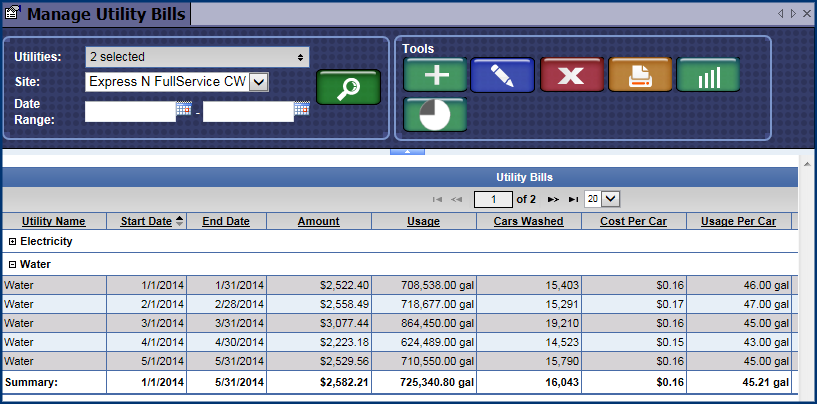817x404 pixels.
Task: Open the Site dropdown list
Action: tap(257, 82)
